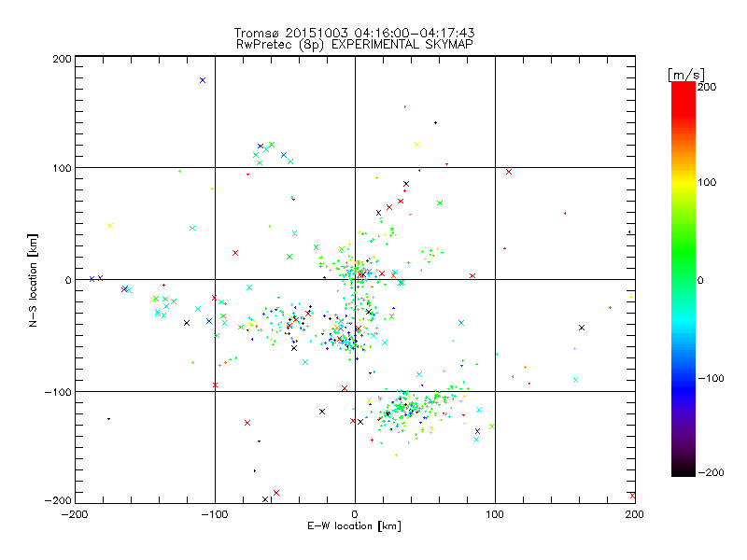The image size is (747, 560).
Task: Select the yellow X marker at far left
Action: click(x=110, y=226)
